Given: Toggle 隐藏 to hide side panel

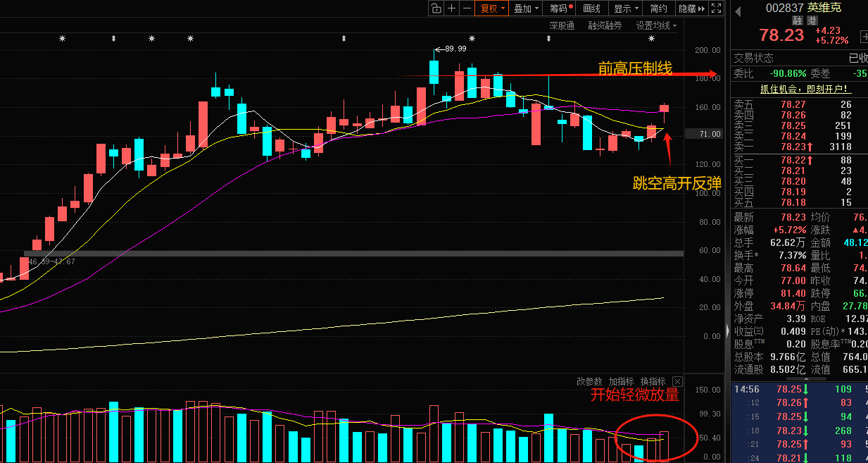Looking at the screenshot, I should pyautogui.click(x=691, y=8).
